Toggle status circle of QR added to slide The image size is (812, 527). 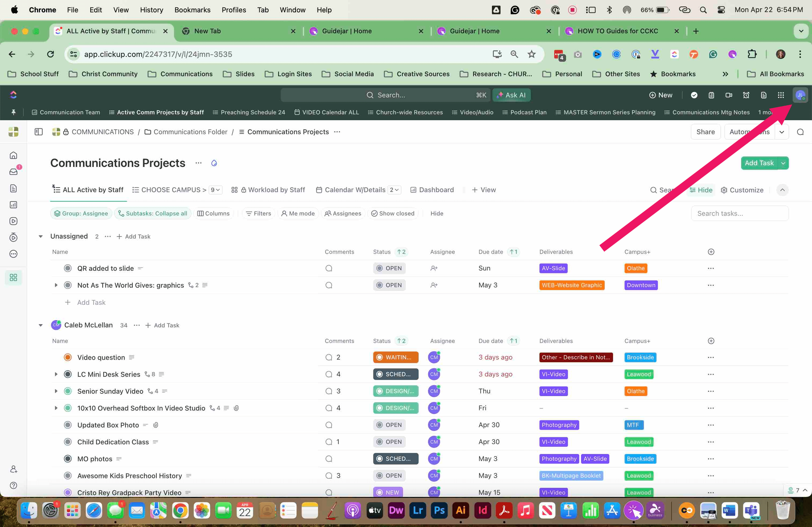tap(68, 268)
